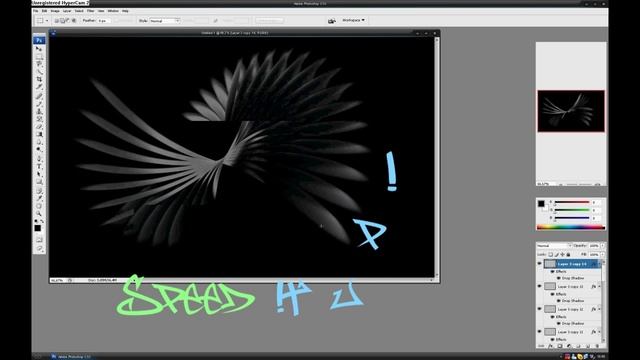640x360 pixels.
Task: Select the Spot Healing Brush tool
Action: coord(39,96)
